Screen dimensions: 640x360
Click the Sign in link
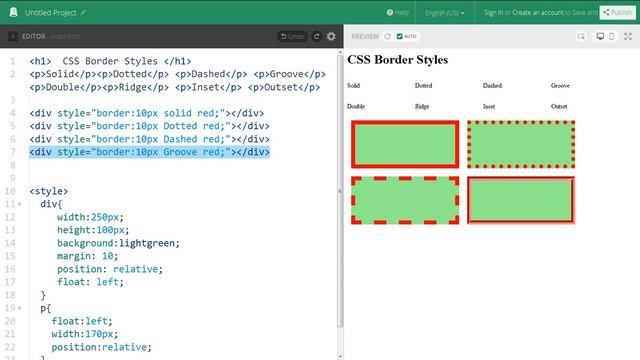coord(493,13)
